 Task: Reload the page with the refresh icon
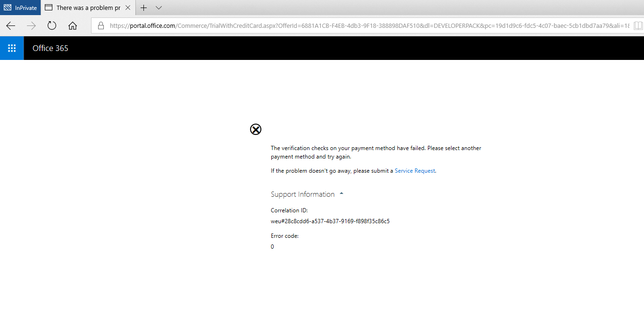tap(52, 25)
